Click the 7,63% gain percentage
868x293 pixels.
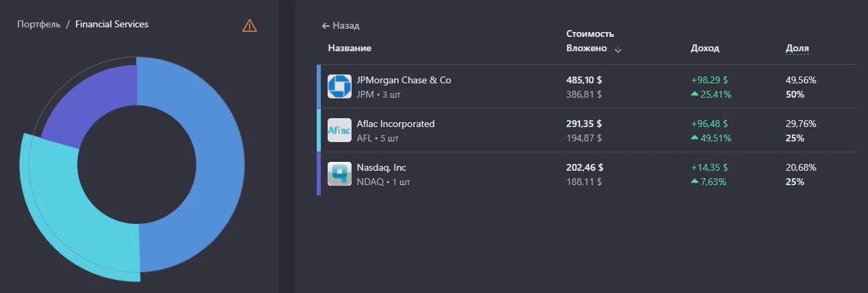[x=713, y=182]
